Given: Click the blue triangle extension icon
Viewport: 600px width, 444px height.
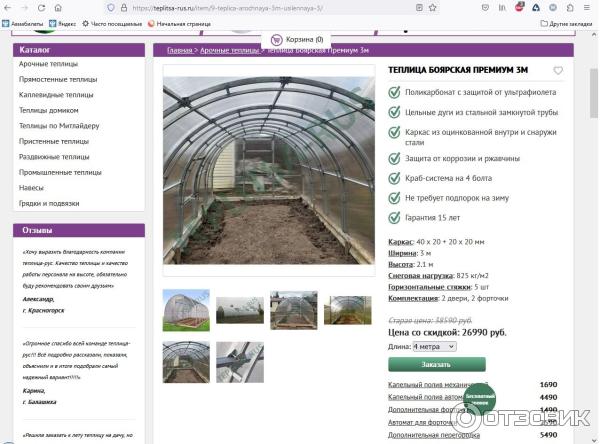Looking at the screenshot, I should point(536,8).
